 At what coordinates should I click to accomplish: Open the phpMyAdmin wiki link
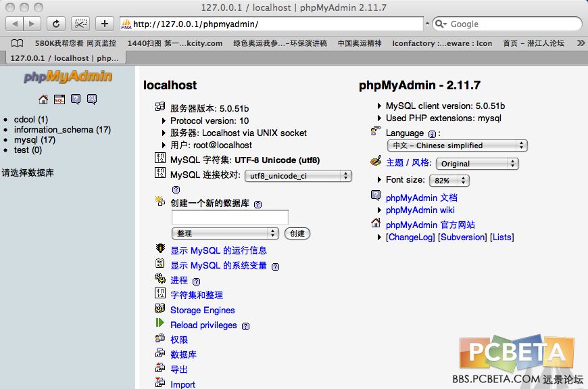pos(420,210)
